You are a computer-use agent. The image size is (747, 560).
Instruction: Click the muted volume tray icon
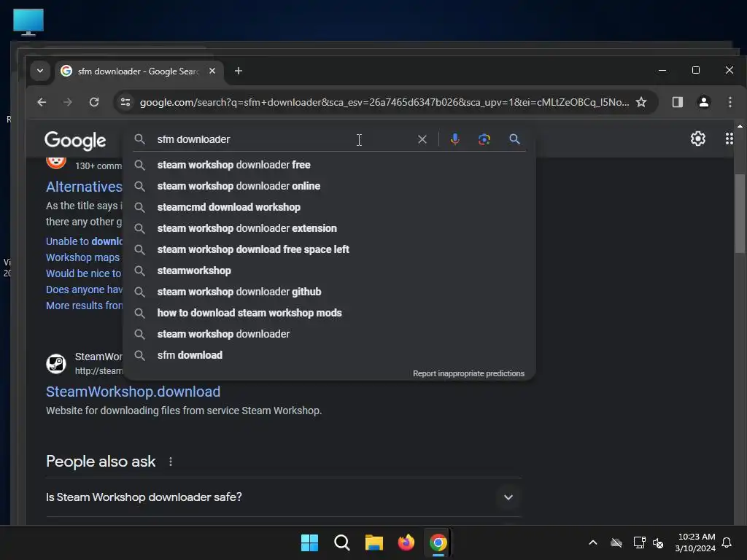(x=658, y=542)
